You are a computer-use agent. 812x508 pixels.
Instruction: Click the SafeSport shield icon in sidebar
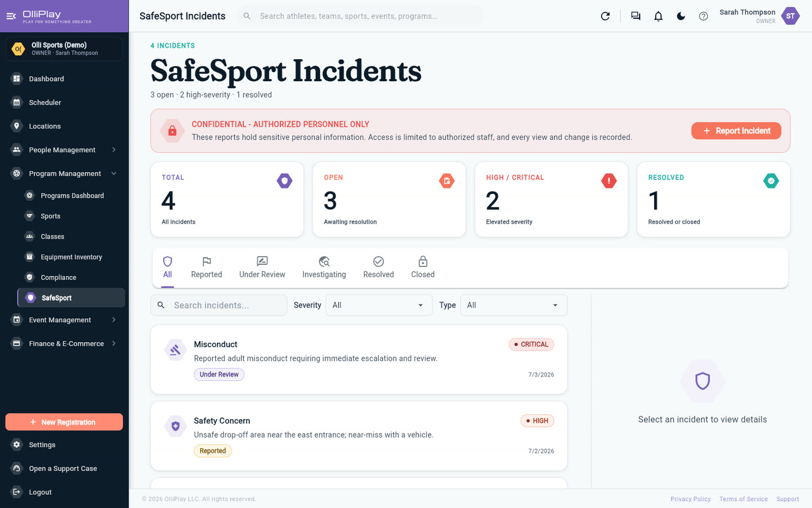pyautogui.click(x=30, y=297)
